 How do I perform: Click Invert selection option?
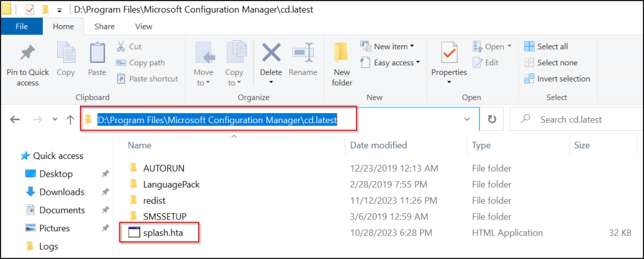tap(557, 79)
